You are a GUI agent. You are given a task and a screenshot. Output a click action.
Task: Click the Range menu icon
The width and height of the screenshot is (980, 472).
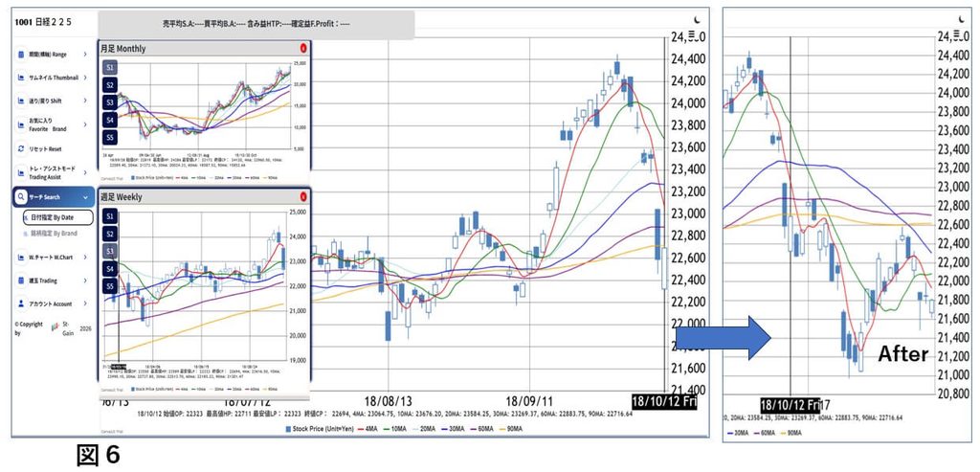pyautogui.click(x=21, y=55)
